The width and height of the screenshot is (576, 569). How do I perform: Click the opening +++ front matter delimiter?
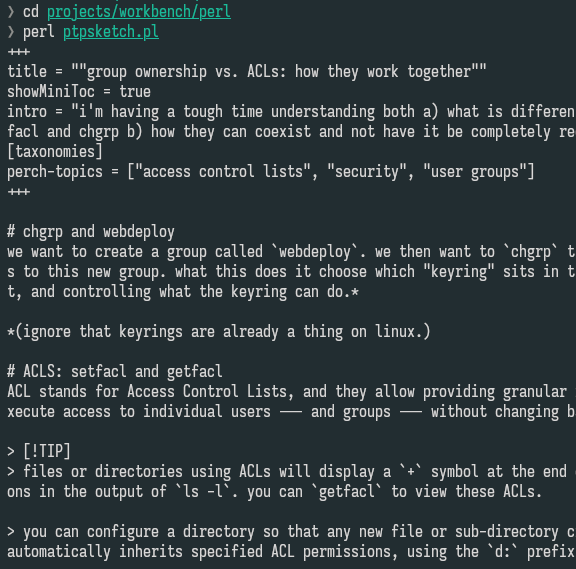point(19,52)
